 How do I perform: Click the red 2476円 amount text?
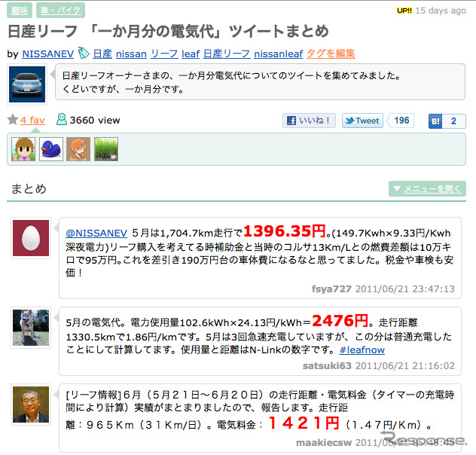pos(340,321)
